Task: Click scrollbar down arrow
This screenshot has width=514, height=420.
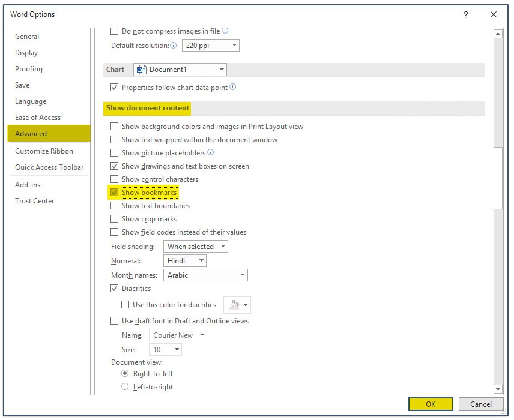Action: pos(498,389)
